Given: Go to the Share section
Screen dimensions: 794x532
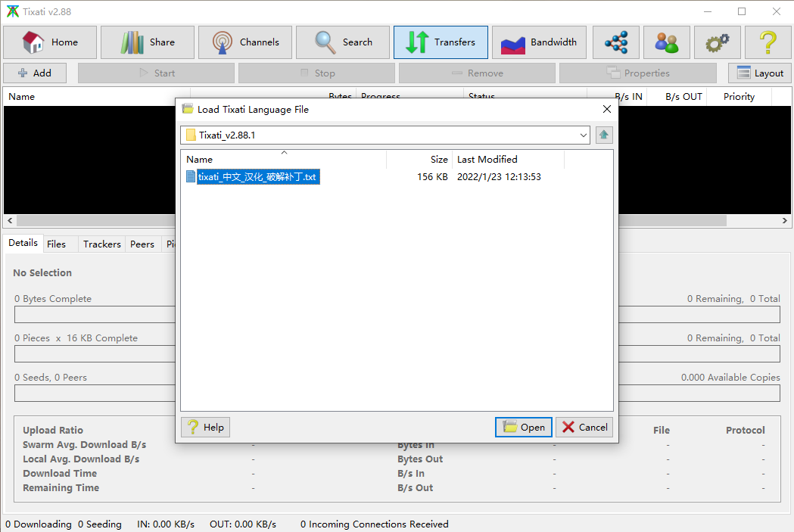Looking at the screenshot, I should (148, 42).
